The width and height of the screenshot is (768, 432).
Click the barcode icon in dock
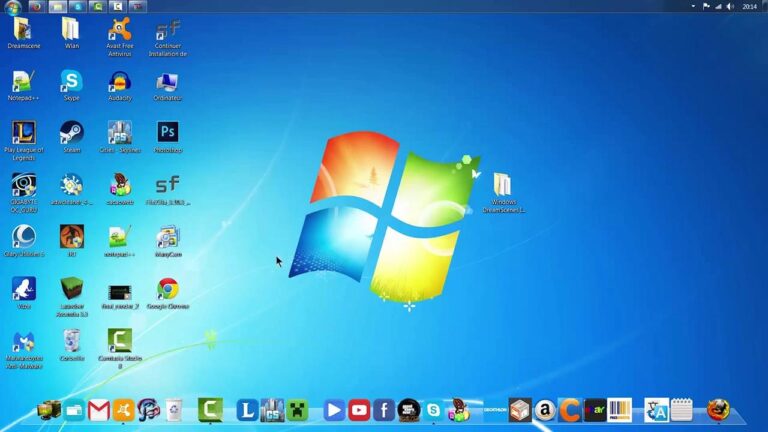click(x=620, y=410)
